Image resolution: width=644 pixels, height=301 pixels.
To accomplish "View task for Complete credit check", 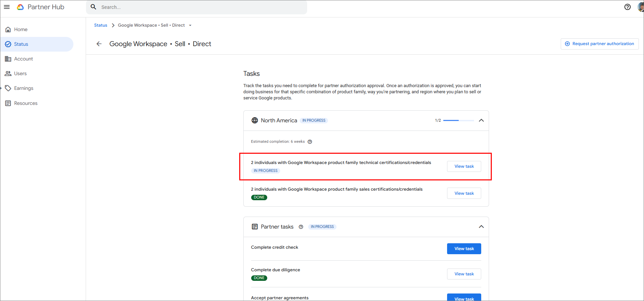I will coord(464,249).
